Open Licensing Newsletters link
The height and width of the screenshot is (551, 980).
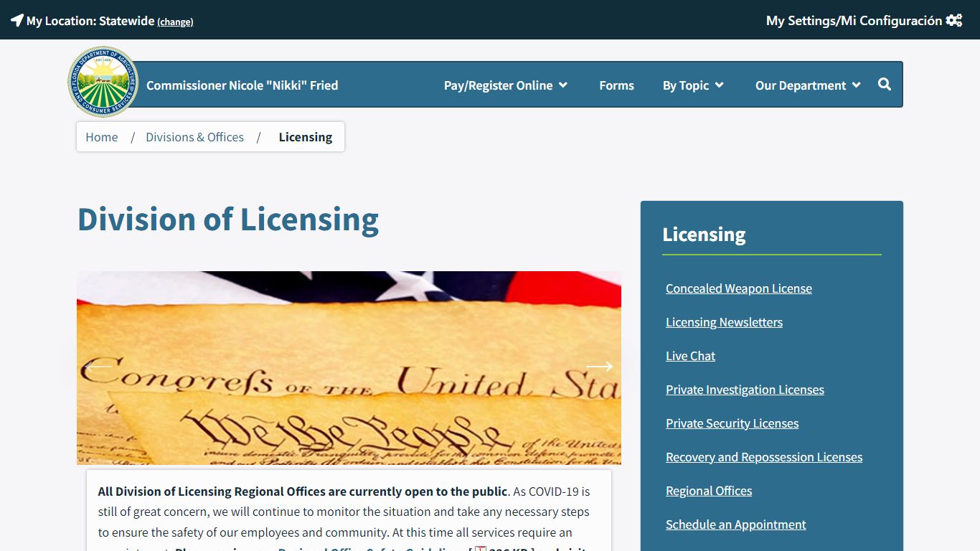pyautogui.click(x=724, y=322)
